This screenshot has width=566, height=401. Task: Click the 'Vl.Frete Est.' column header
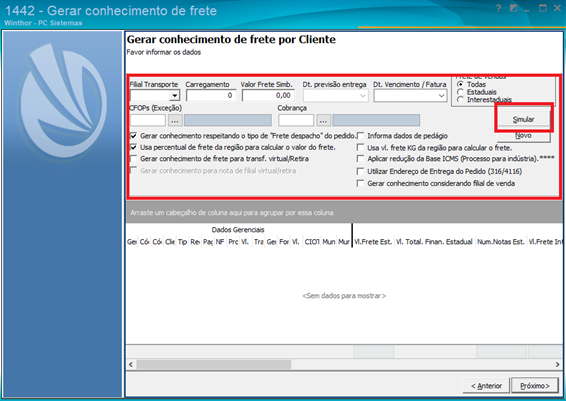pos(373,242)
